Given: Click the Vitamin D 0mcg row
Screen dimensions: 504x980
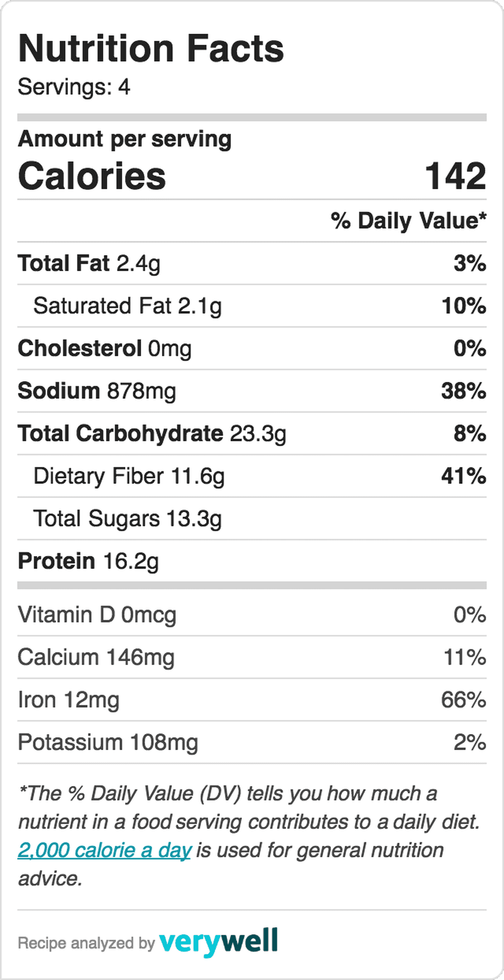Looking at the screenshot, I should point(252,615).
